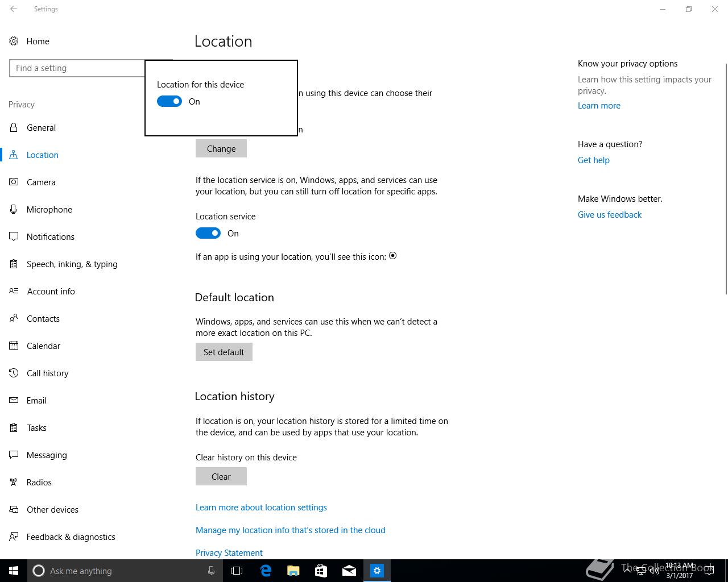Click the lock icon next to General
Viewport: 728px width, 582px height.
tap(14, 127)
